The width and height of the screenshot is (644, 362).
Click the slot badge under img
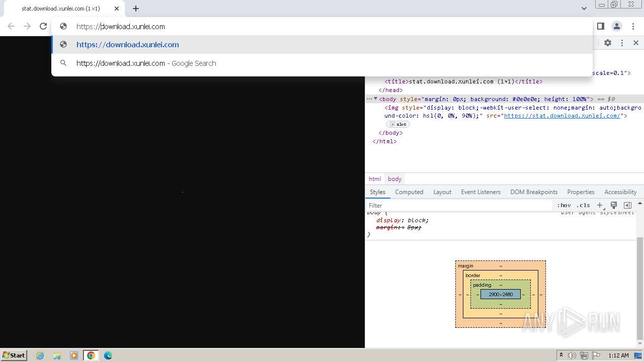tap(398, 124)
